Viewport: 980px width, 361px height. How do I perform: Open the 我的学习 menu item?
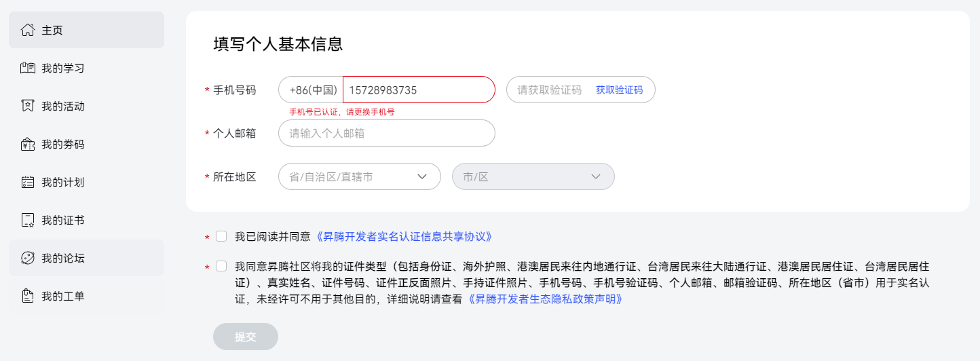(86, 68)
